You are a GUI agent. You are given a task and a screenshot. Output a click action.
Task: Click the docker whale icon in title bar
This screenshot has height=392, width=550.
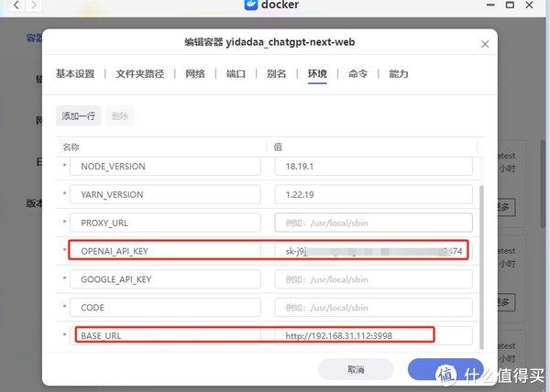[x=251, y=5]
